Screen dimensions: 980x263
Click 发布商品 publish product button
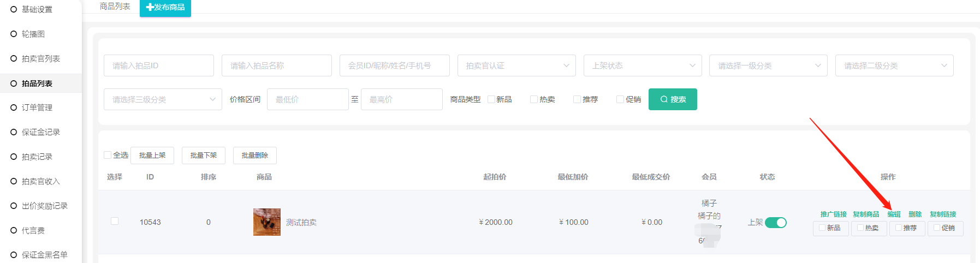(165, 8)
